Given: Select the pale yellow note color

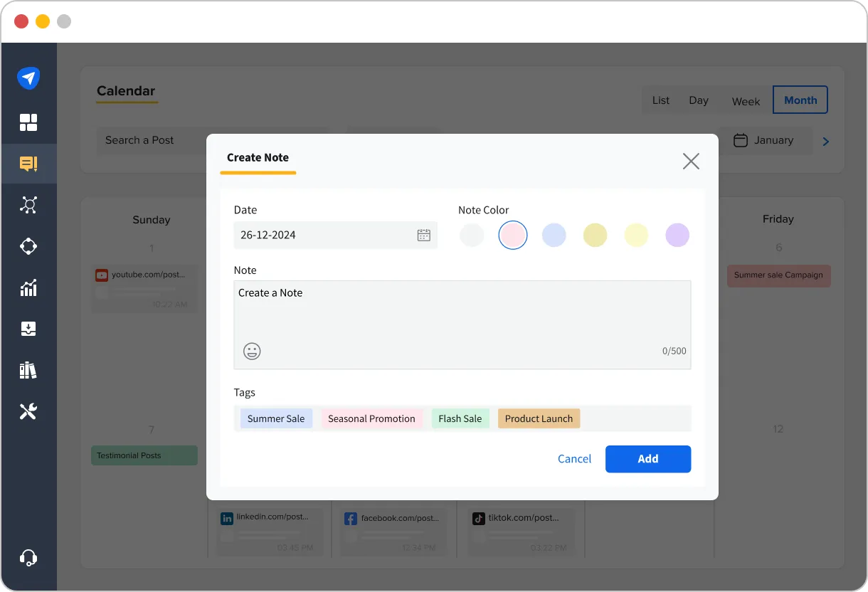Looking at the screenshot, I should [x=637, y=235].
